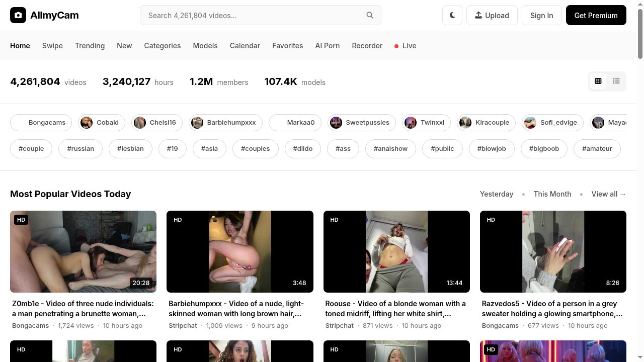The height and width of the screenshot is (362, 644).
Task: Click the Sofi_edvige avatar chip
Action: click(552, 123)
